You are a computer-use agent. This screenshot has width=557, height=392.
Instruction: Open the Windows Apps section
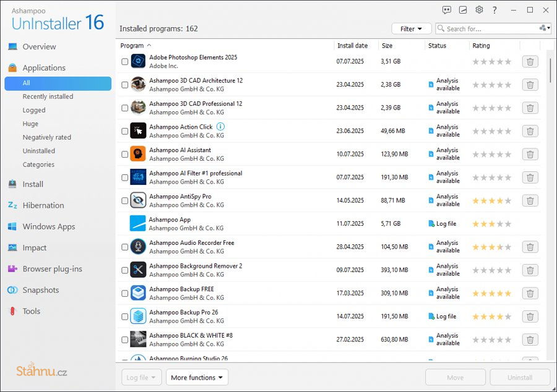[49, 226]
